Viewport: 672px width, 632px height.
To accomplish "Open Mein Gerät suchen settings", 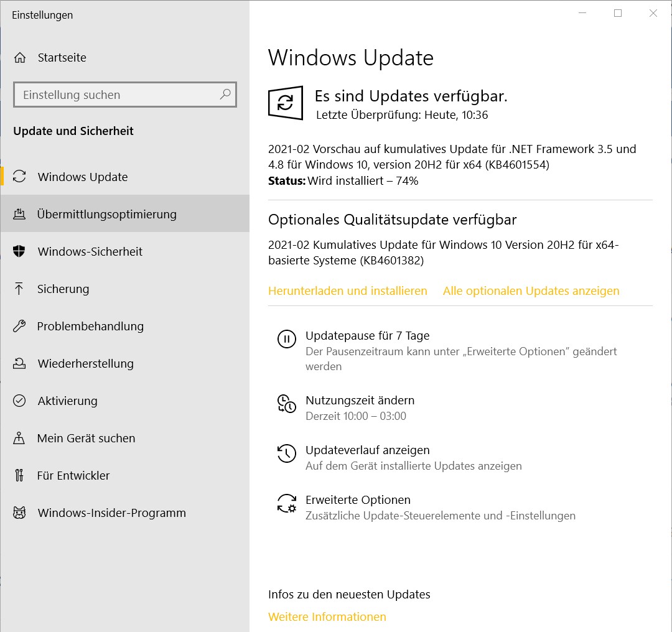I will [x=124, y=438].
